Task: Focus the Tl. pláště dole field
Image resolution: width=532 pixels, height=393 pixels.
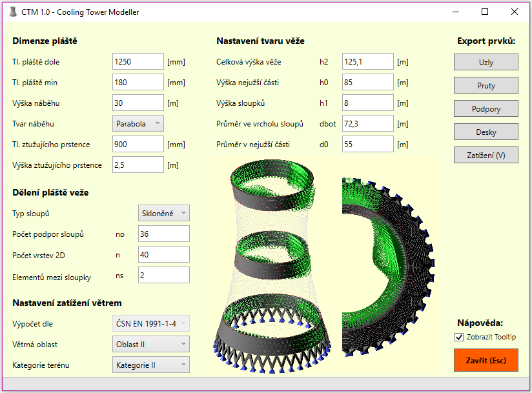Action: tap(138, 62)
